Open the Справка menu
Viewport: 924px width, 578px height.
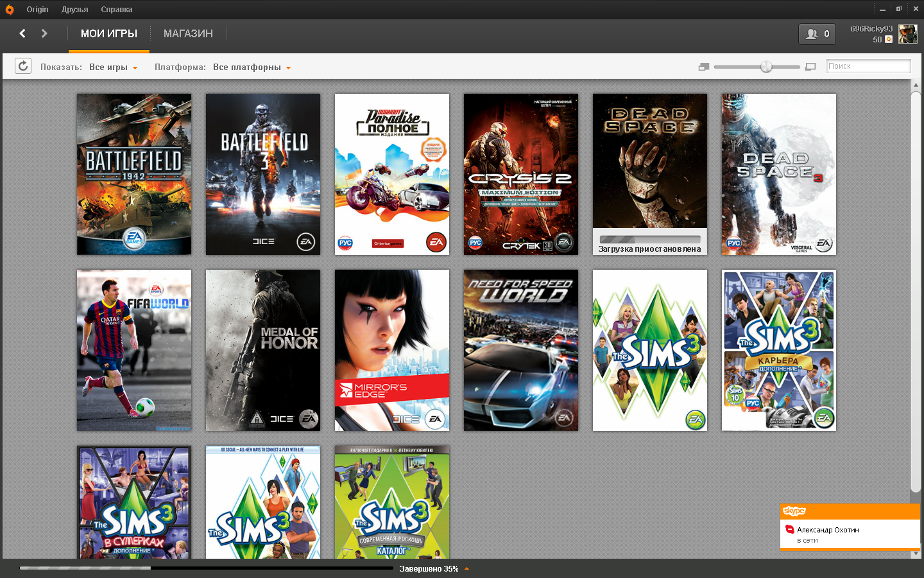point(117,10)
